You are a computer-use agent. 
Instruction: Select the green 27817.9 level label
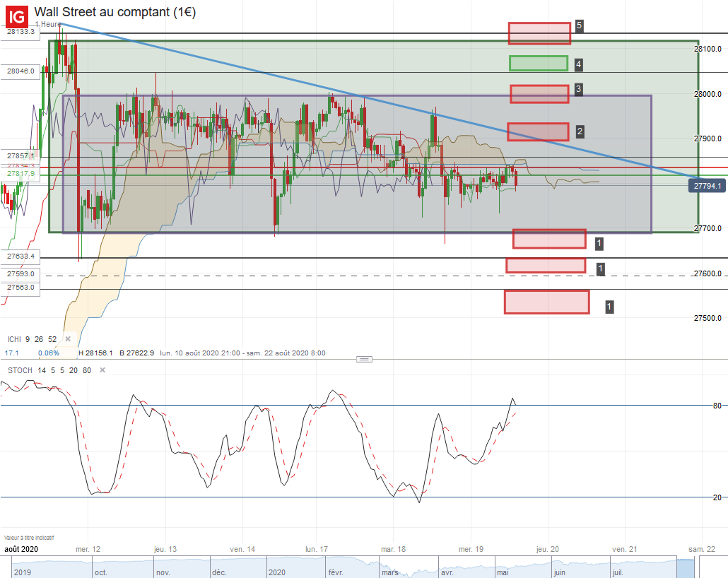20,173
